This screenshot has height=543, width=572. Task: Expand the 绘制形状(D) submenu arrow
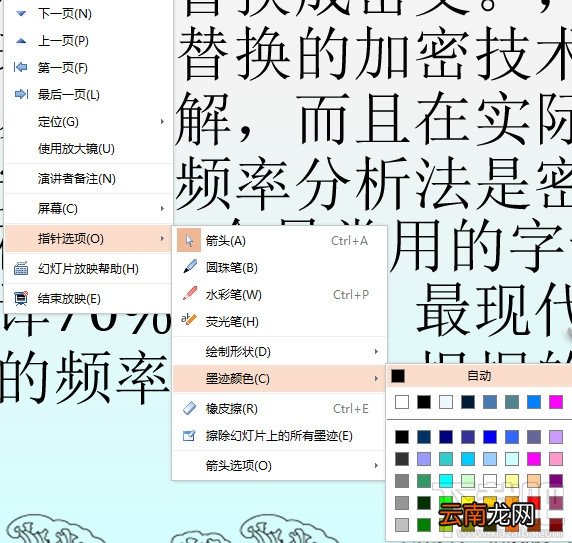point(376,352)
